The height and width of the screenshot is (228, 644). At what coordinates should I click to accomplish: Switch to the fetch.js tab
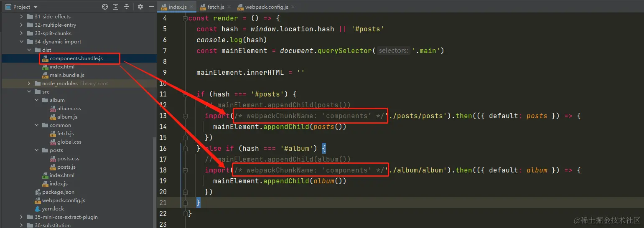[216, 7]
